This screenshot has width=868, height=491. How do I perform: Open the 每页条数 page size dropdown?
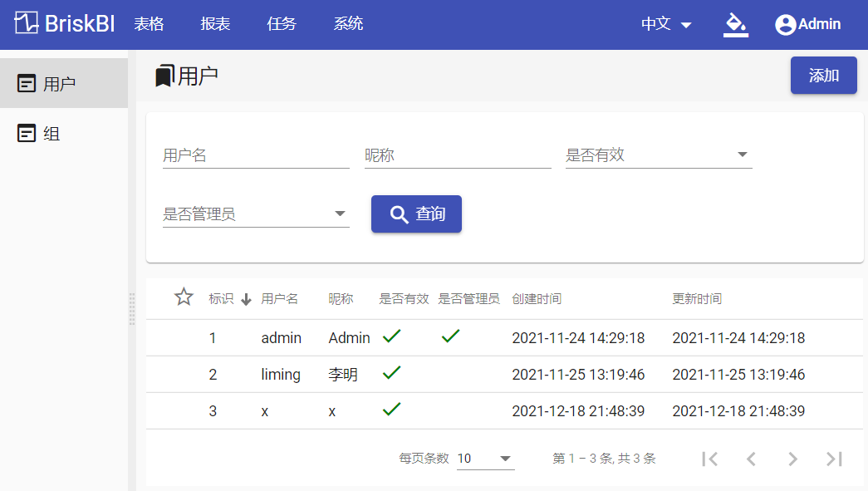(x=485, y=459)
